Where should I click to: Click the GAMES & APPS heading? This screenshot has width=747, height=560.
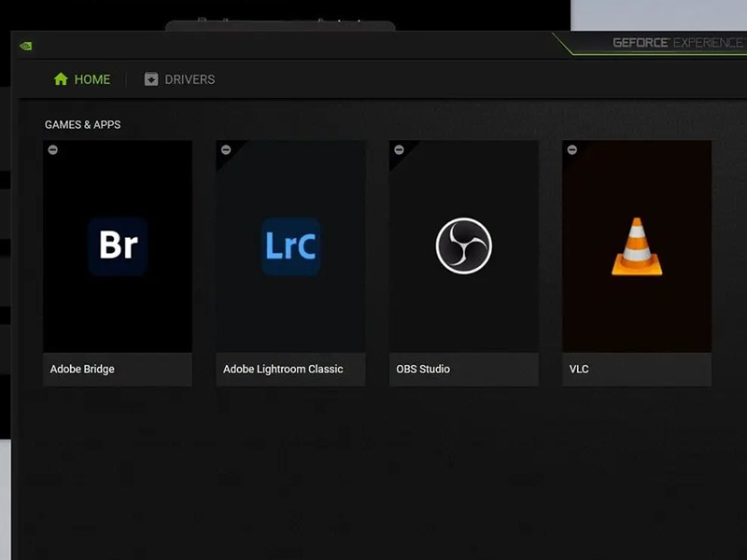click(x=83, y=125)
